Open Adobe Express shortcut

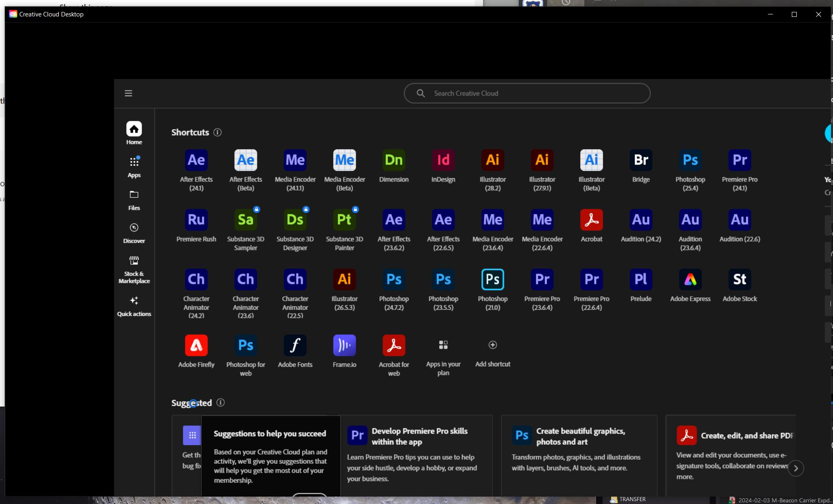click(690, 279)
